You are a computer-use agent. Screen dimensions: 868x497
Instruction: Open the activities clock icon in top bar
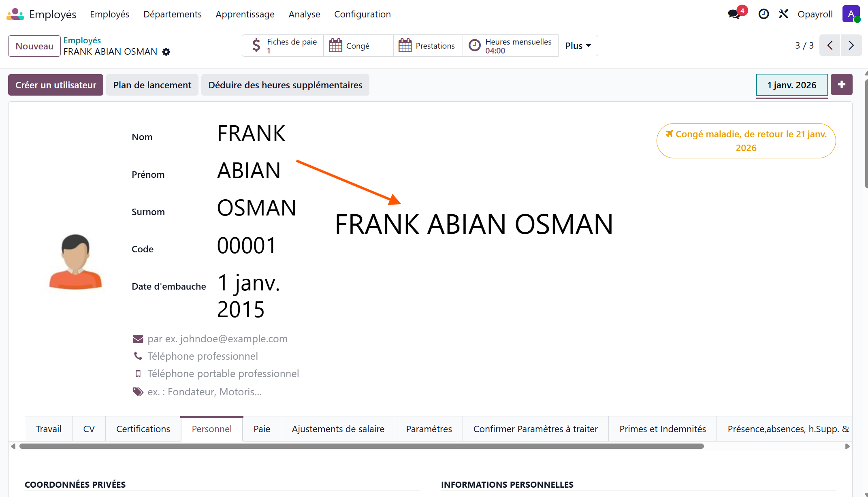tap(763, 14)
